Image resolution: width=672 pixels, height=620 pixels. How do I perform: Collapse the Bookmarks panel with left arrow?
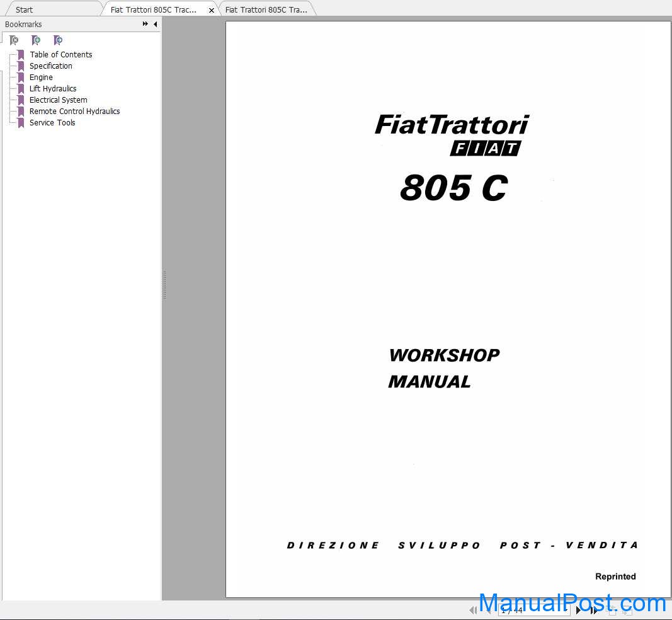(x=155, y=24)
